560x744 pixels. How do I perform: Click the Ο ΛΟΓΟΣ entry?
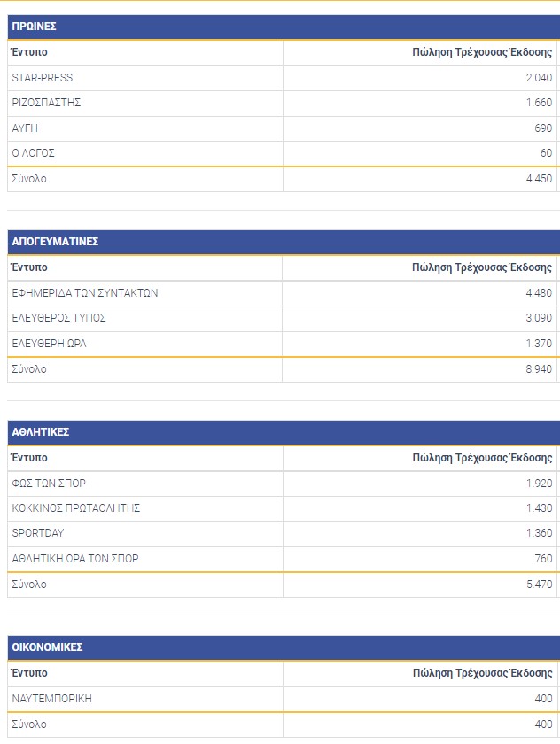[x=34, y=153]
